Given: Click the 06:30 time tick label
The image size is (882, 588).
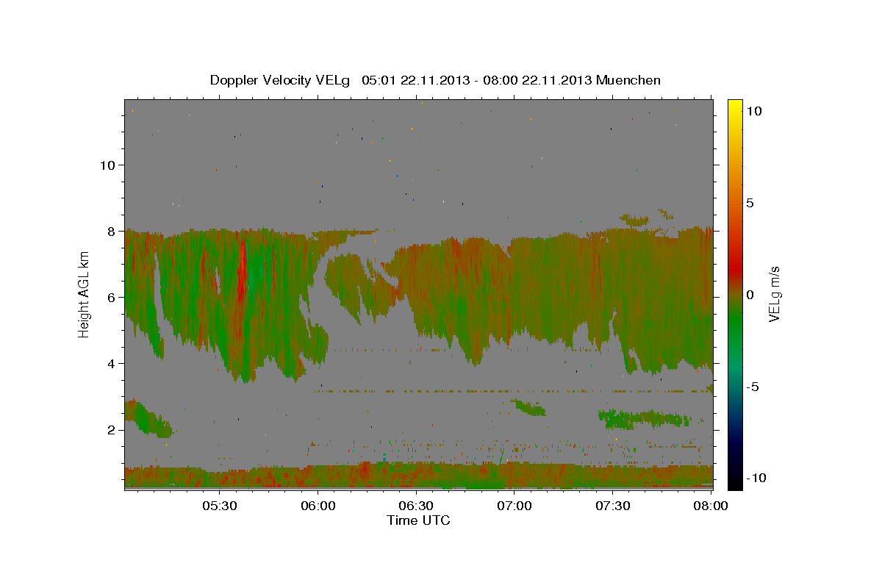Looking at the screenshot, I should [x=416, y=506].
